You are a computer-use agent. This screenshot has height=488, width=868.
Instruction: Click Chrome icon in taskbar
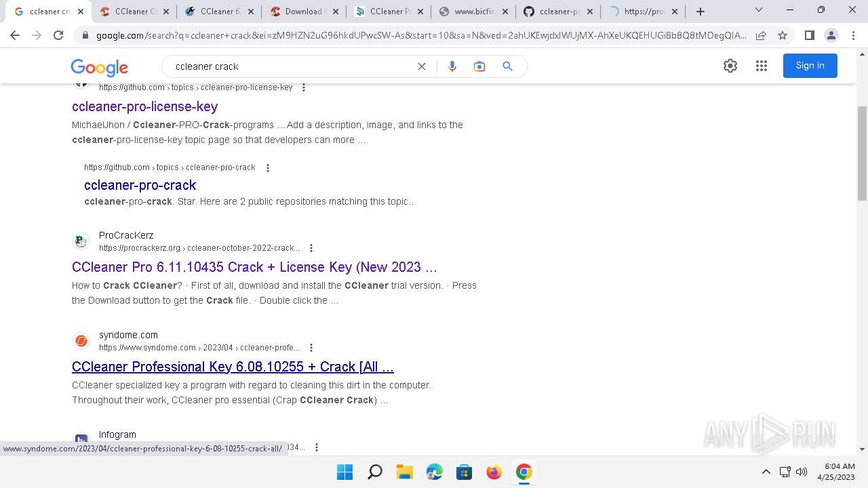coord(524,472)
